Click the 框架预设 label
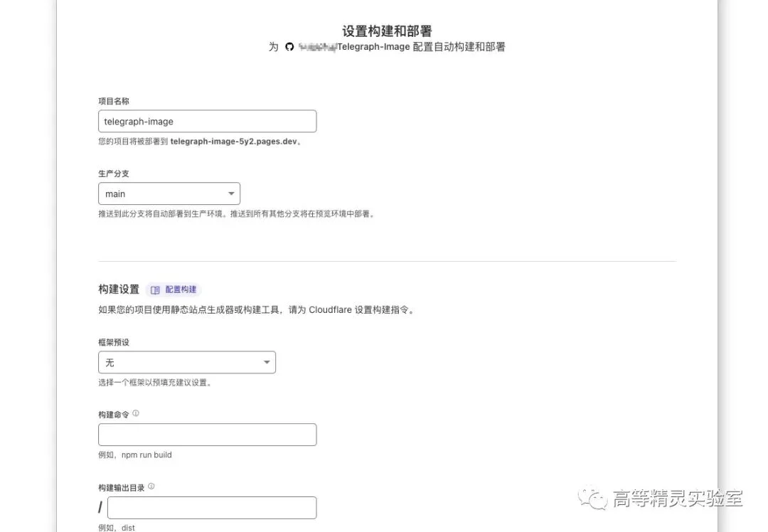This screenshot has height=532, width=768. [114, 342]
